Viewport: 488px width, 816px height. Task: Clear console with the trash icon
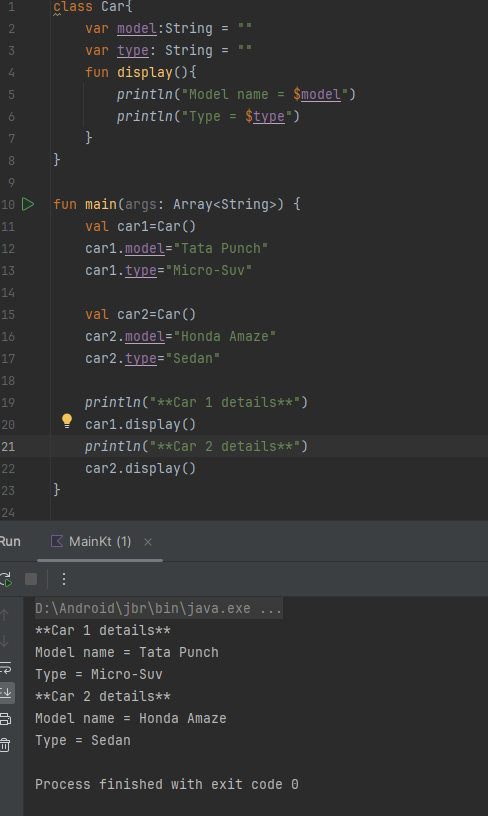(x=5, y=745)
